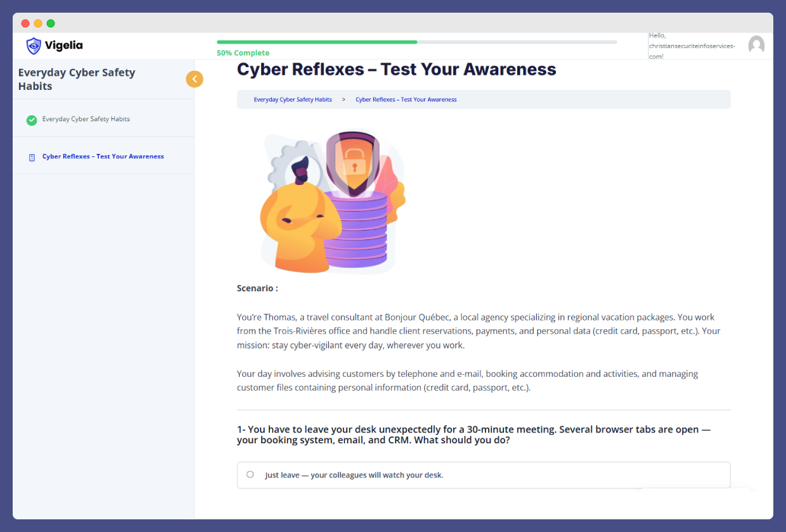
Task: Maximize the window using the green button
Action: click(x=51, y=23)
